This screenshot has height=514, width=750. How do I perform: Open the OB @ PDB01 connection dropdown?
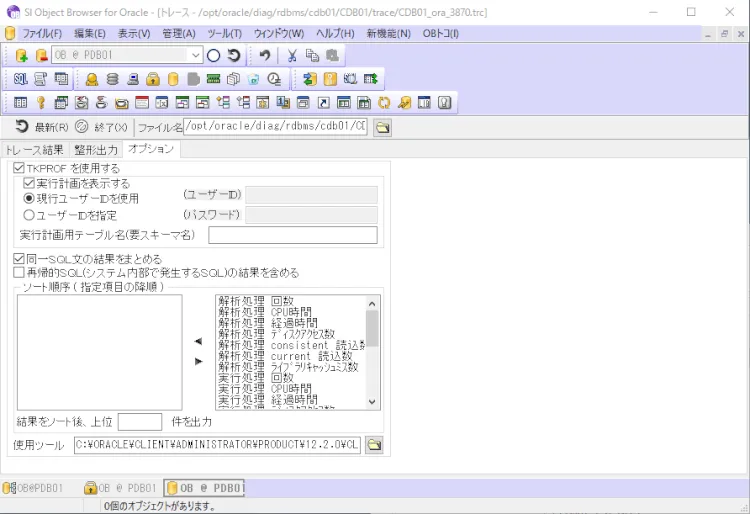pos(196,55)
